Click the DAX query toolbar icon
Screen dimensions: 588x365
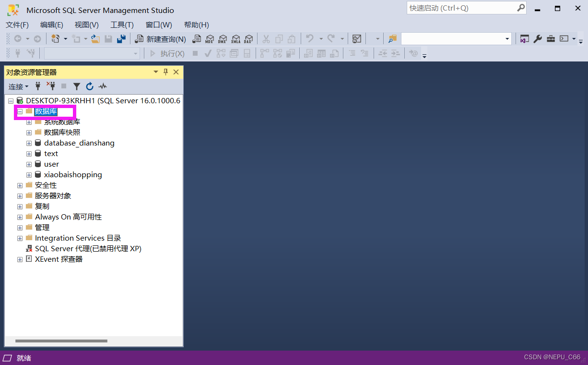pyautogui.click(x=248, y=39)
